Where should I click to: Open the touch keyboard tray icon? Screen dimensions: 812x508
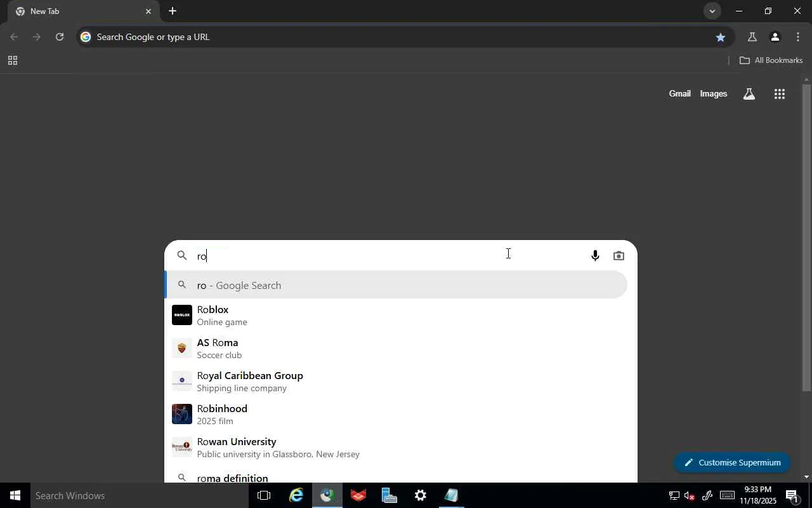(727, 495)
